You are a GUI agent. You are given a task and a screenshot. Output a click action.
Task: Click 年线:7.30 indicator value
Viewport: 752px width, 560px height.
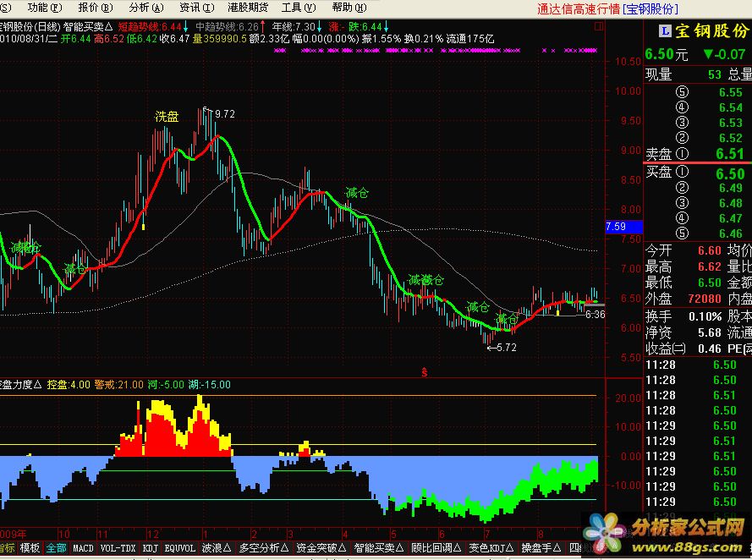294,27
